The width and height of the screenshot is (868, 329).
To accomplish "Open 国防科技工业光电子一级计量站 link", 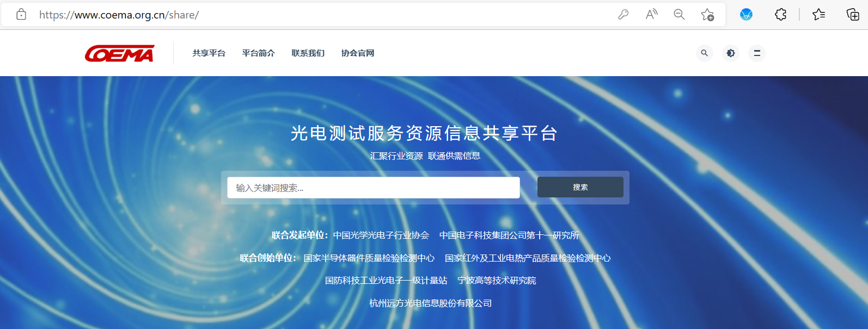I will (x=386, y=281).
